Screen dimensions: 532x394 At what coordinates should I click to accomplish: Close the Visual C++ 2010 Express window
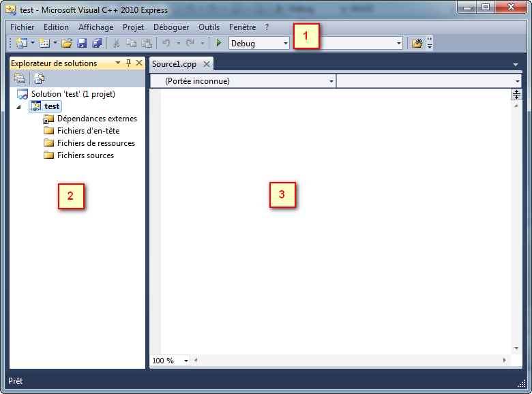(511, 7)
